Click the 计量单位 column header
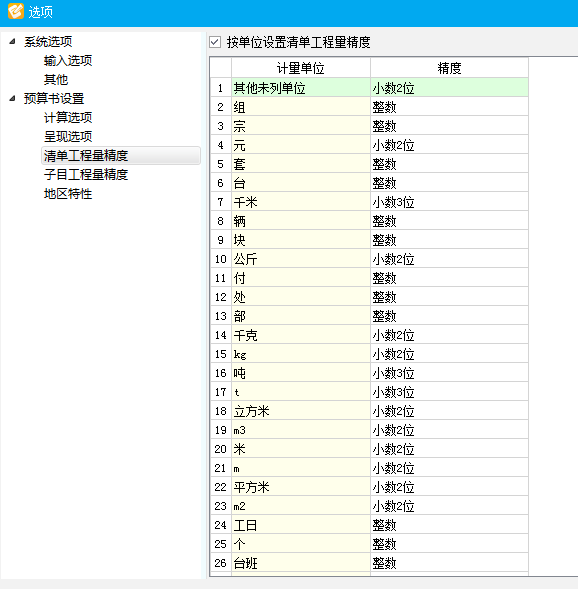 [x=301, y=68]
